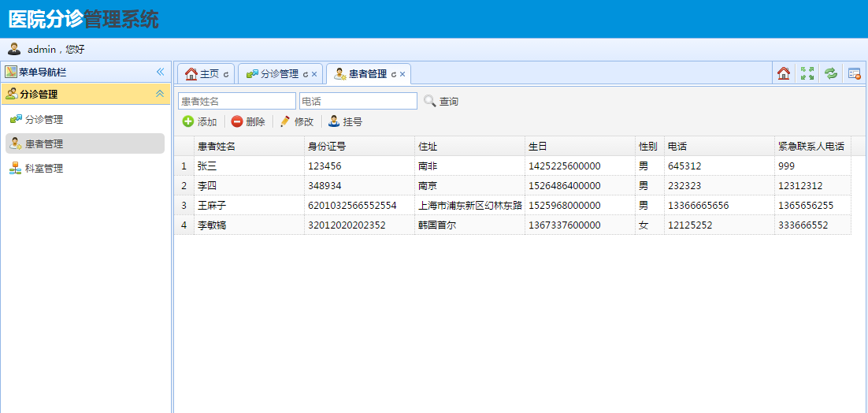Screen dimensions: 868x413
Task: Click the close-all-tabs window icon
Action: [854, 73]
